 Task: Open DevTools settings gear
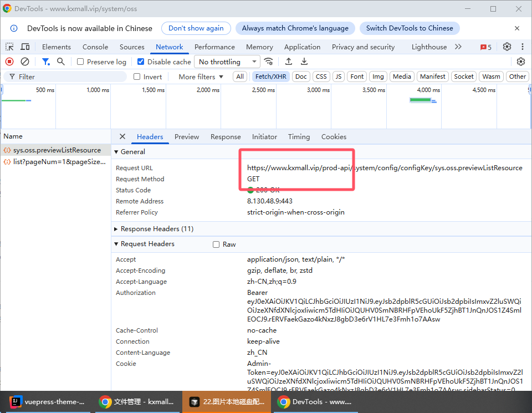(507, 47)
